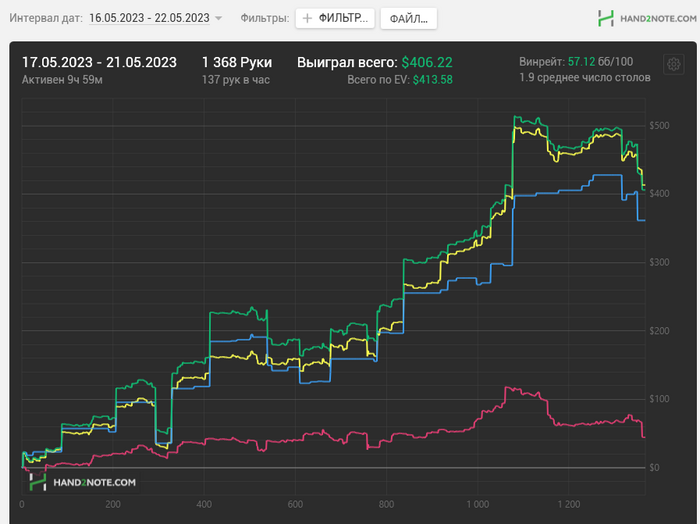Click the $400 axis label
This screenshot has width=700, height=524.
[x=659, y=193]
